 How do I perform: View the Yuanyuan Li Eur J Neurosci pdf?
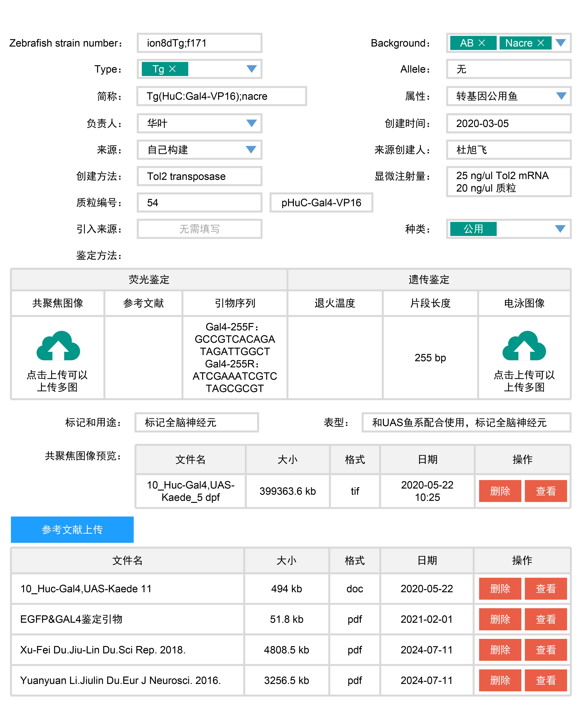(545, 680)
